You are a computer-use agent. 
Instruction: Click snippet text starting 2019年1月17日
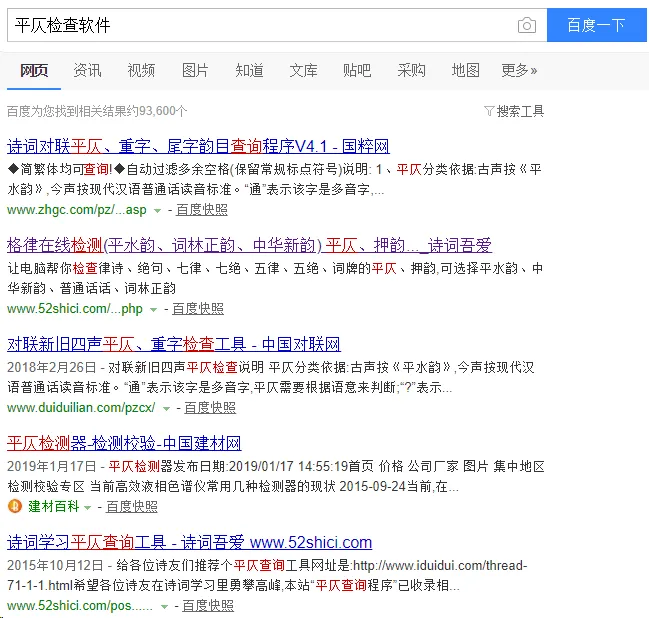click(x=276, y=476)
